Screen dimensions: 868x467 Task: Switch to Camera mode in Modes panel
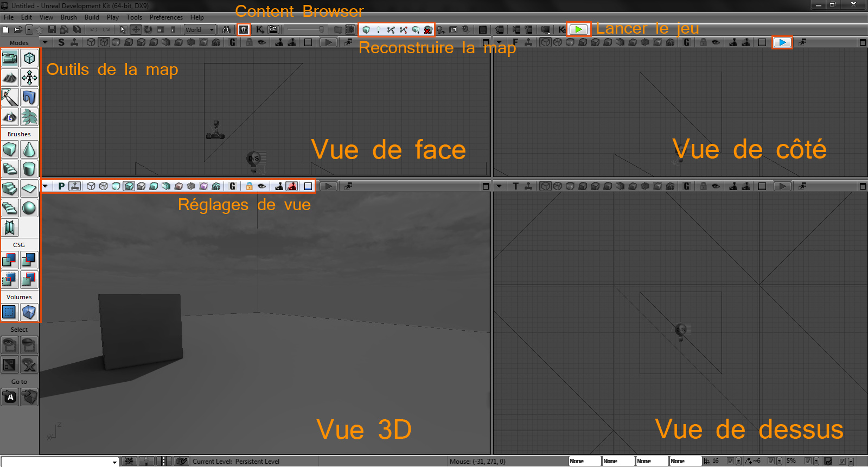[10, 58]
